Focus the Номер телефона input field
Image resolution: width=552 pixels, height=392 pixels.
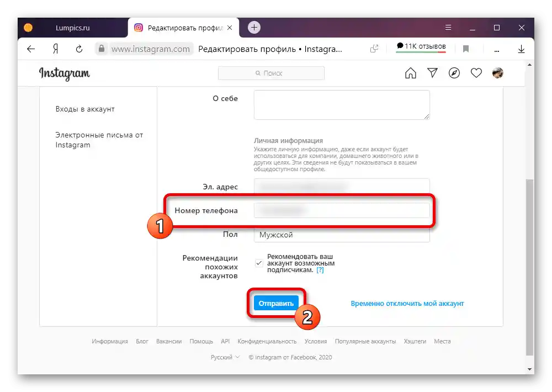(x=342, y=210)
